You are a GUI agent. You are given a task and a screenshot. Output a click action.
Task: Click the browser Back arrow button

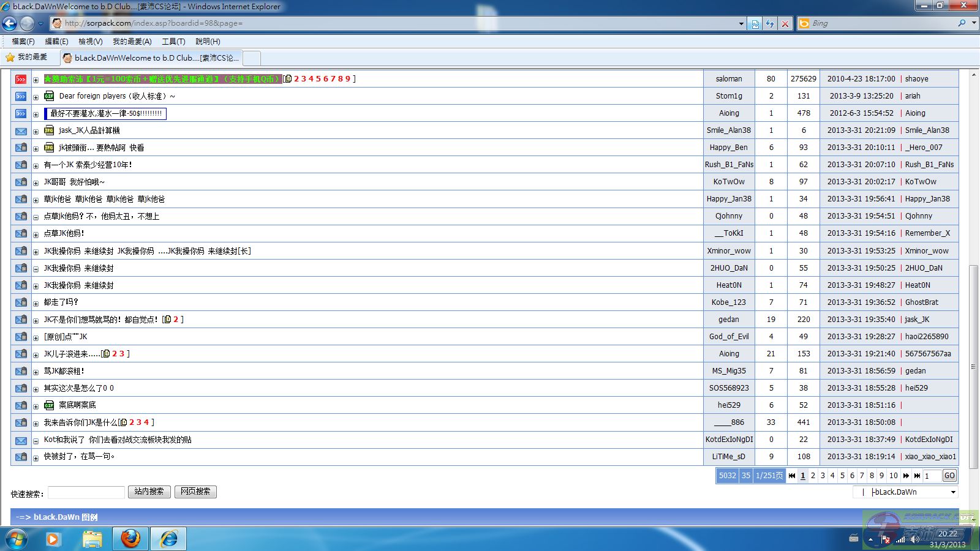click(10, 23)
